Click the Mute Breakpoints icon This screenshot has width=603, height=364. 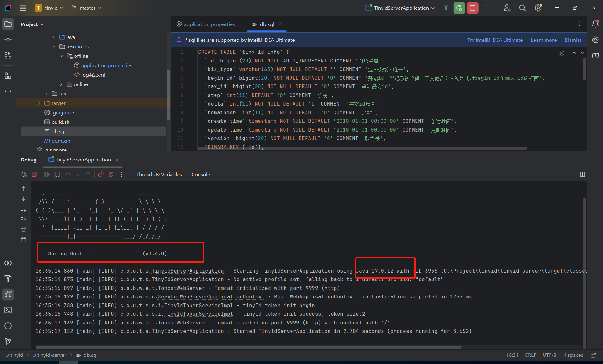coord(111,175)
